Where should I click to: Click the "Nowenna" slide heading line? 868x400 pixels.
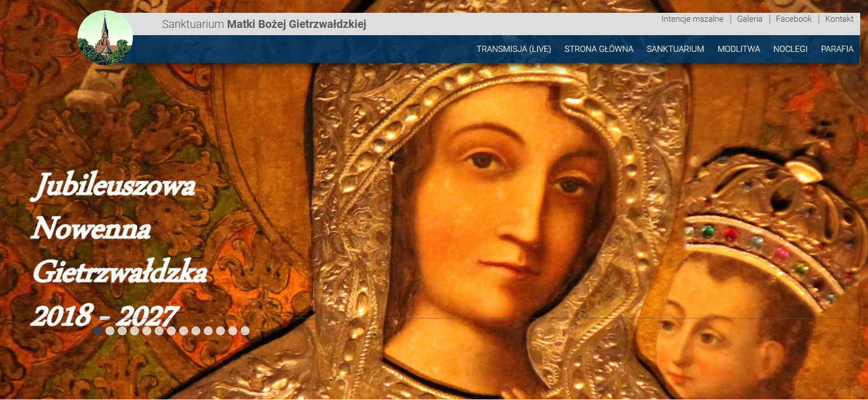pyautogui.click(x=91, y=229)
